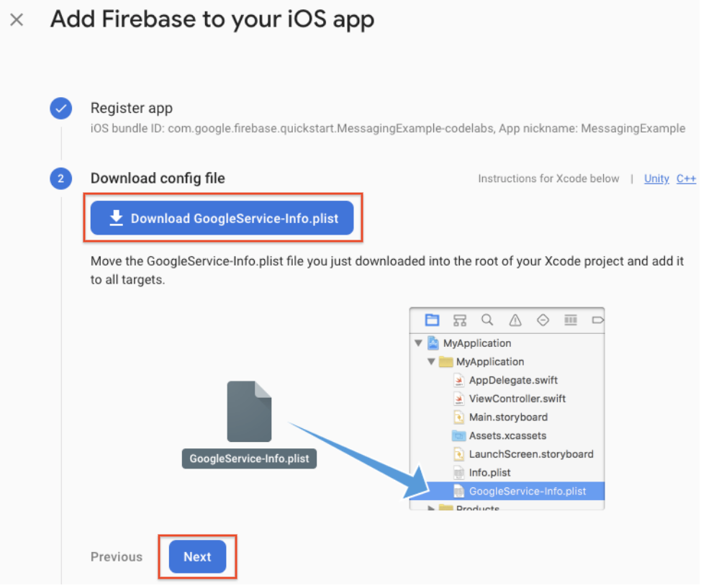Viewport: 701px width, 588px height.
Task: Close the Add Firebase dialog with X
Action: click(17, 19)
